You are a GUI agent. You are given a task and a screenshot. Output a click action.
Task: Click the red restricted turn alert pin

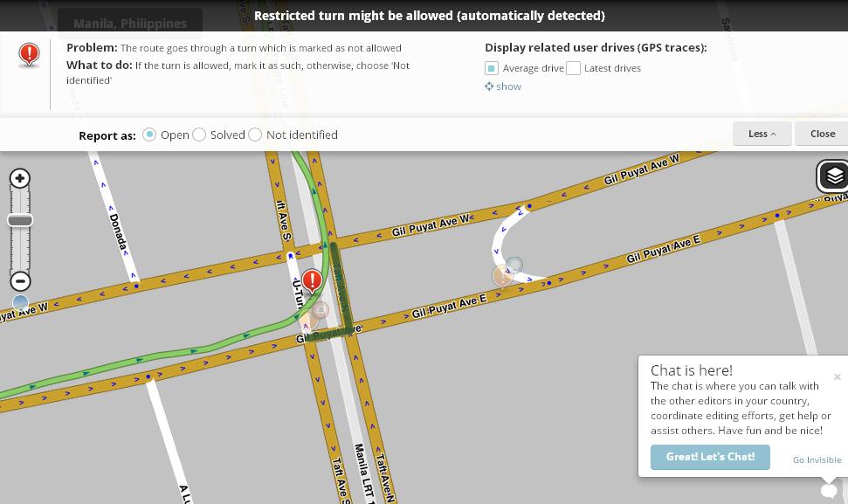coord(313,278)
